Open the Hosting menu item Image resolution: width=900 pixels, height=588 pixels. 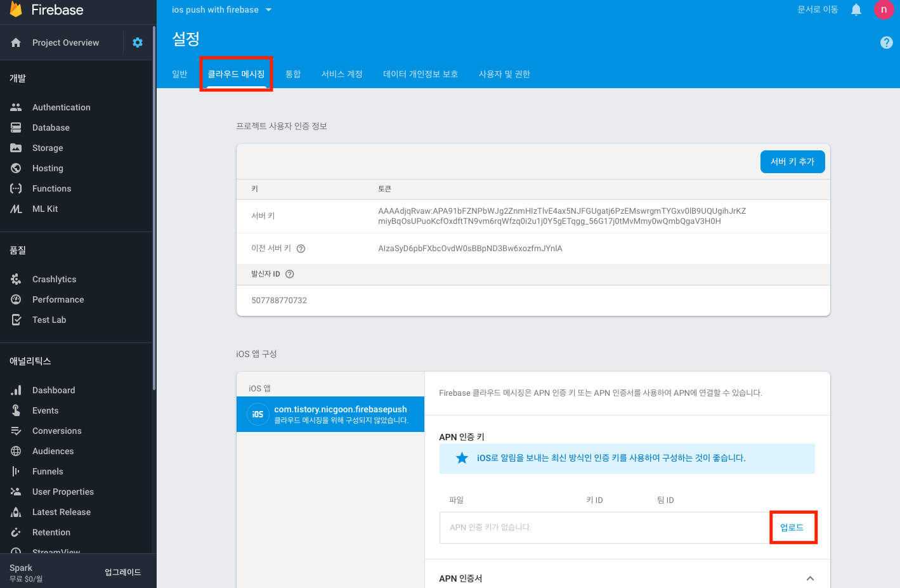click(x=48, y=168)
